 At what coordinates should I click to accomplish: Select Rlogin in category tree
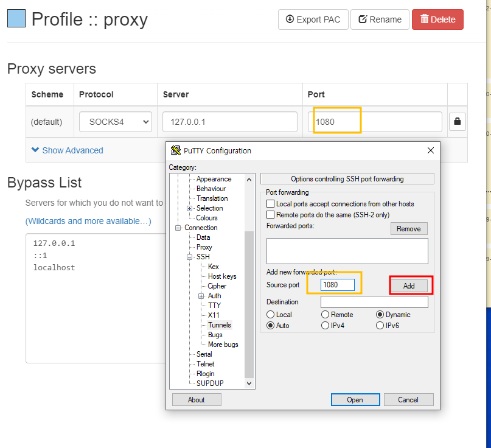(x=206, y=374)
